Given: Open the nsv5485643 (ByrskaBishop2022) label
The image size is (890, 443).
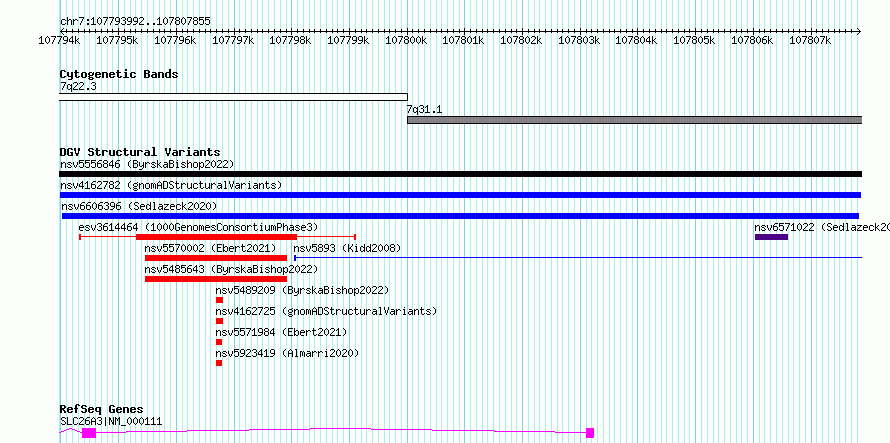Looking at the screenshot, I should pos(231,269).
